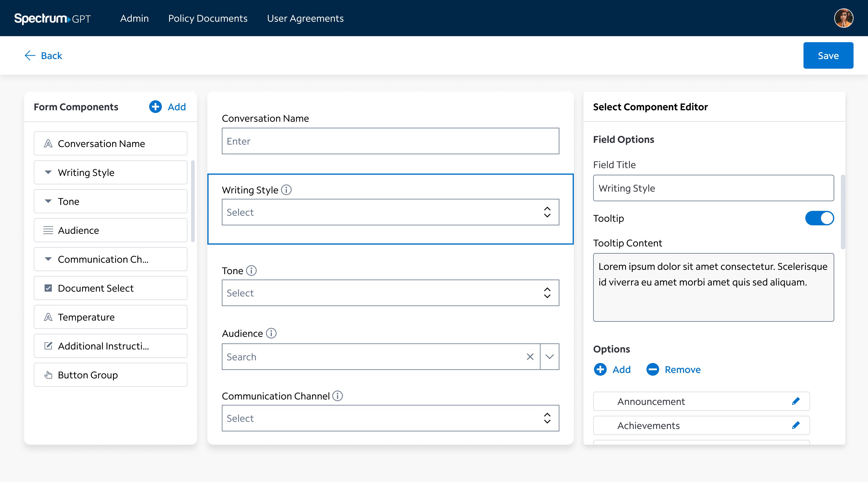Open the Writing Style select dropdown

[x=390, y=212]
